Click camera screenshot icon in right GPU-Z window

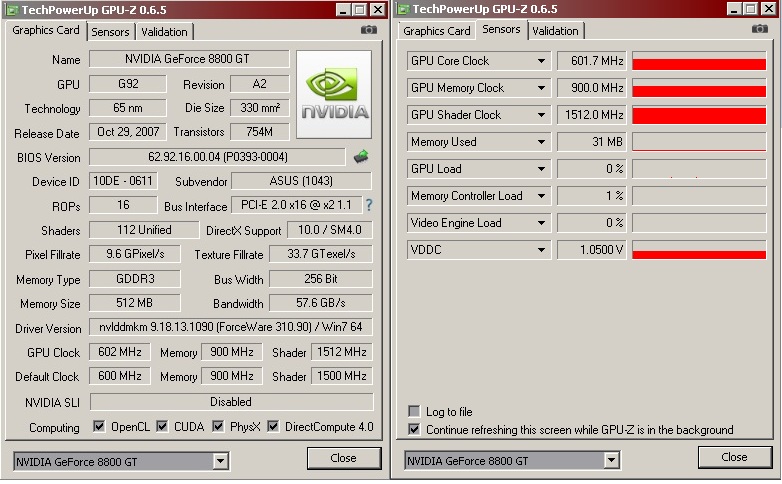pyautogui.click(x=760, y=29)
